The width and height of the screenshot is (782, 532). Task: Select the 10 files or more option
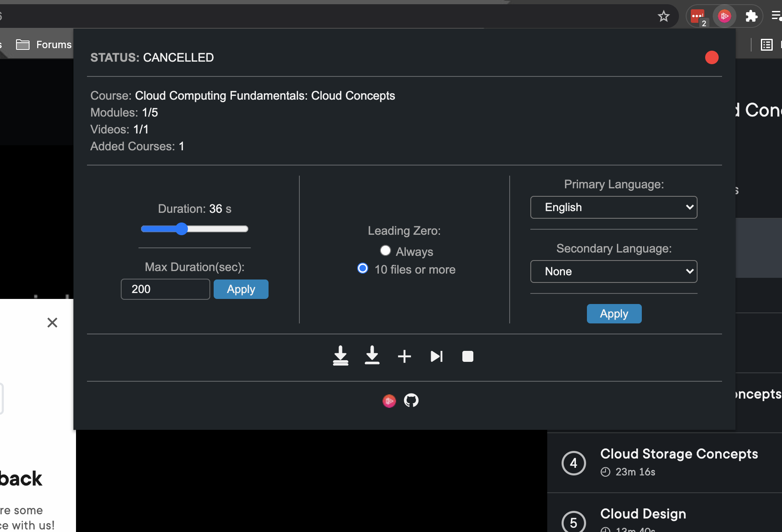coord(363,269)
